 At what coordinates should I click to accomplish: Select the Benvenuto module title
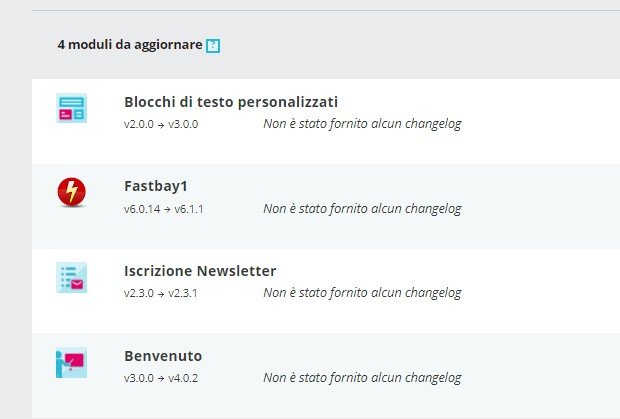click(x=163, y=356)
